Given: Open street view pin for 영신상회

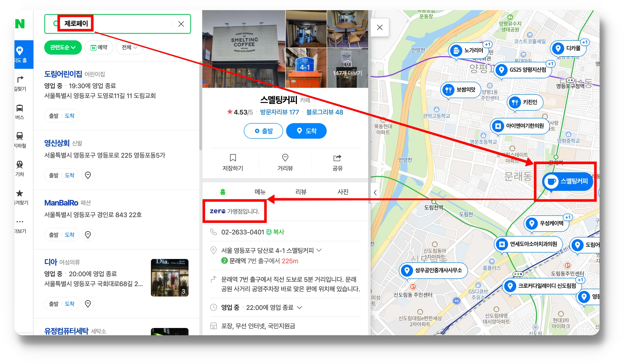Looking at the screenshot, I should [x=88, y=175].
